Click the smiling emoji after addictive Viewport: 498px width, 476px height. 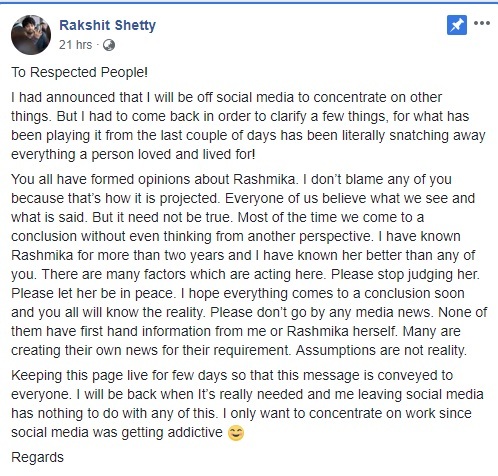pos(236,433)
